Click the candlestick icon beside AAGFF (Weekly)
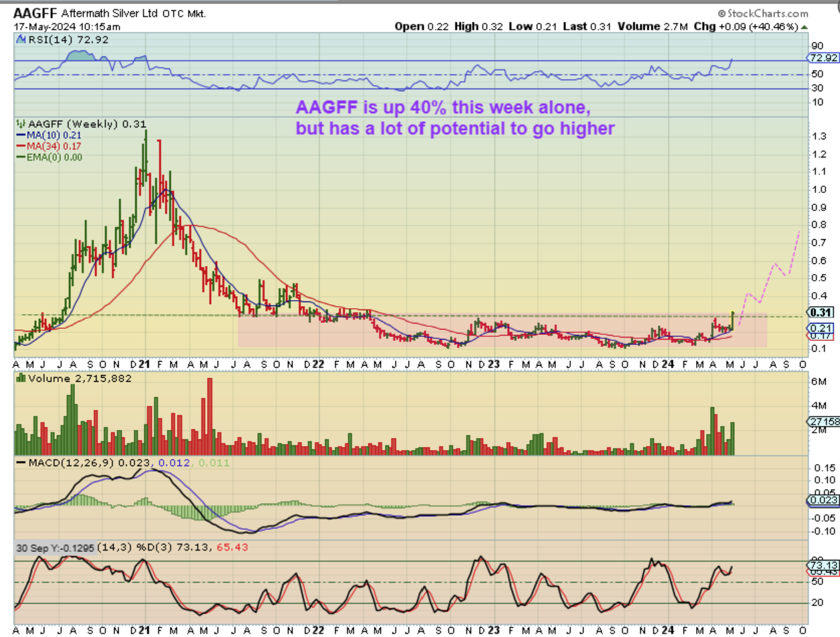The image size is (840, 637). click(x=20, y=124)
